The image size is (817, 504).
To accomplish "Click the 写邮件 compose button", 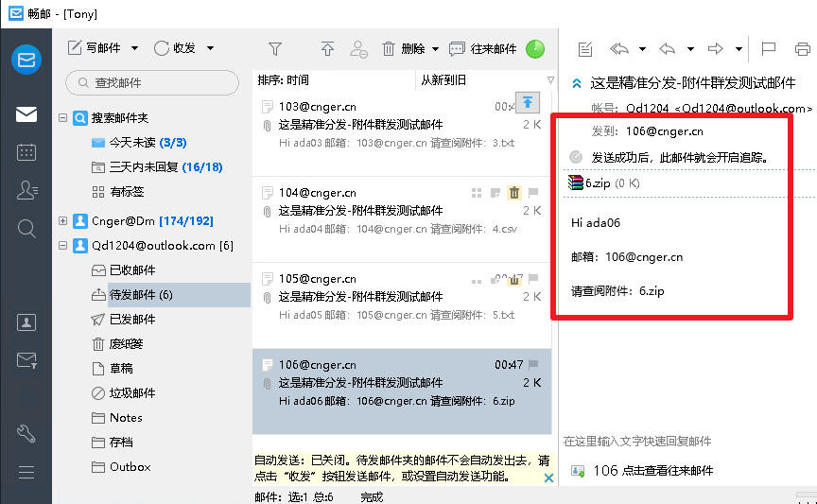I will pyautogui.click(x=95, y=48).
